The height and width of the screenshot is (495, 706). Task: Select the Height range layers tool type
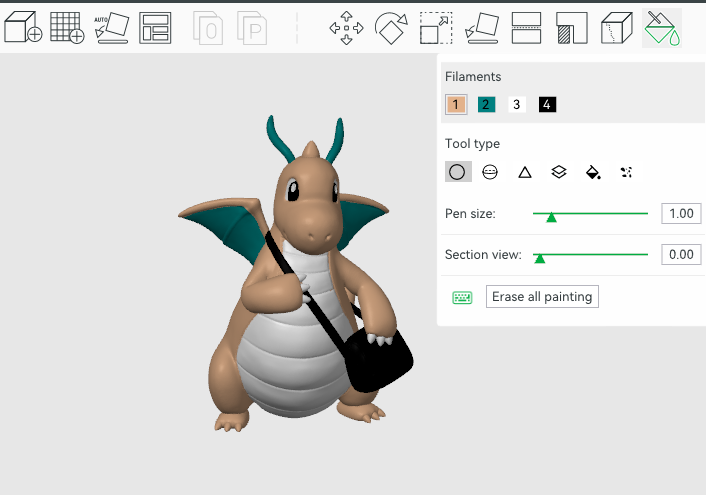click(x=559, y=172)
